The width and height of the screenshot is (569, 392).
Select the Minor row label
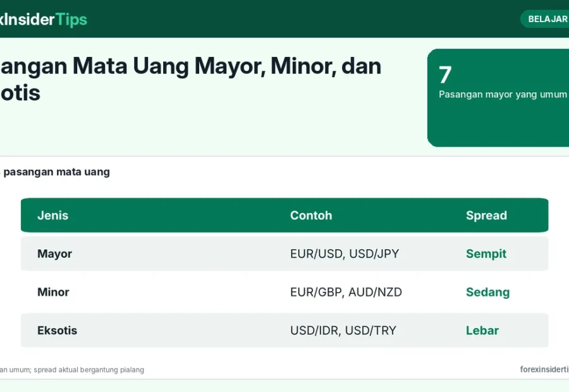(53, 292)
